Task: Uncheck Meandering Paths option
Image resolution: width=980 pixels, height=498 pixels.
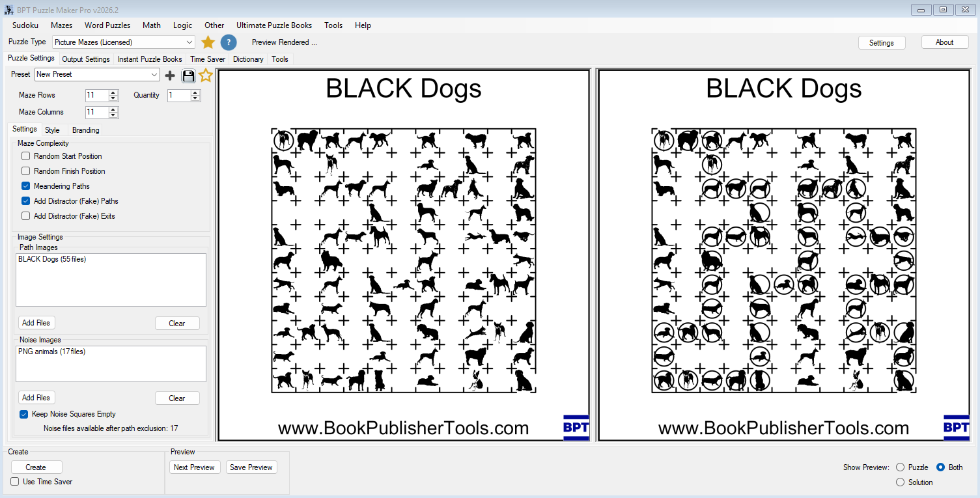Action: [x=26, y=186]
